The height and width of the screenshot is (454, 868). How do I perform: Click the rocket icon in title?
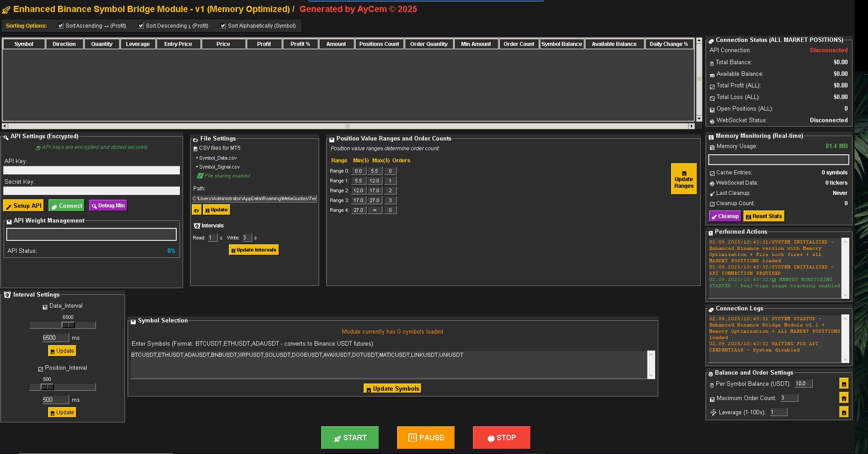6,10
